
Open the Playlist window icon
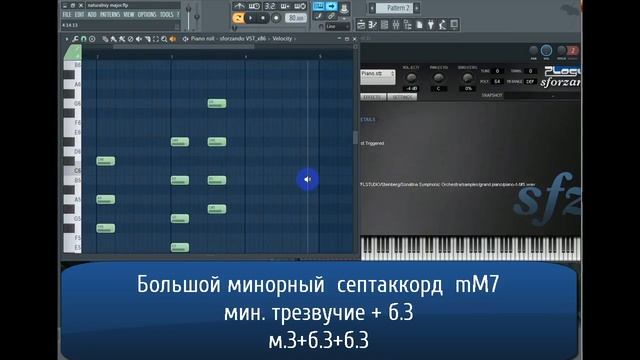361,25
